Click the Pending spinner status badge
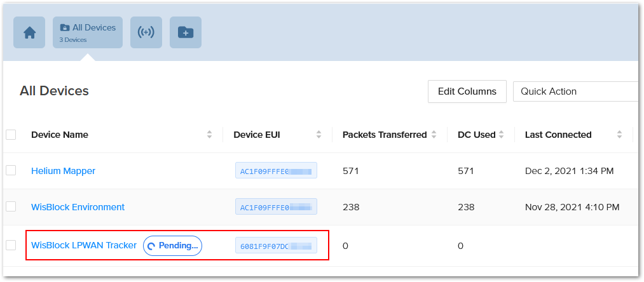This screenshot has width=644, height=282. 172,246
